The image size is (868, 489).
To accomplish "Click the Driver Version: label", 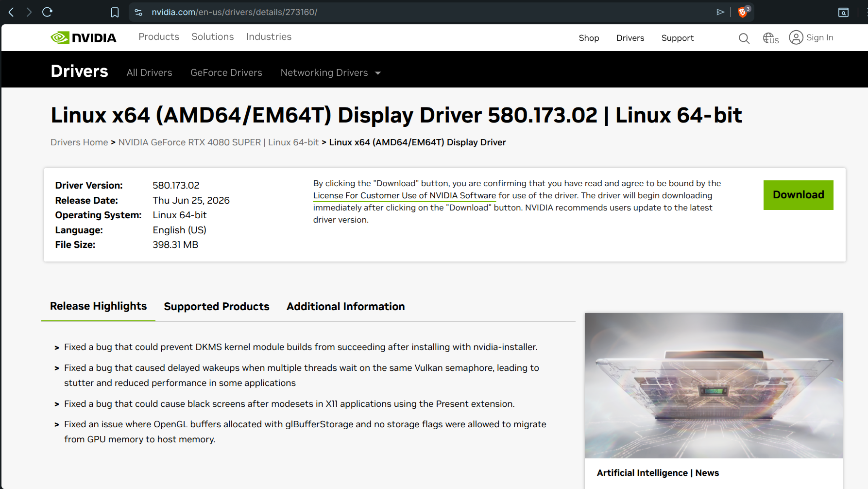I will (x=89, y=185).
